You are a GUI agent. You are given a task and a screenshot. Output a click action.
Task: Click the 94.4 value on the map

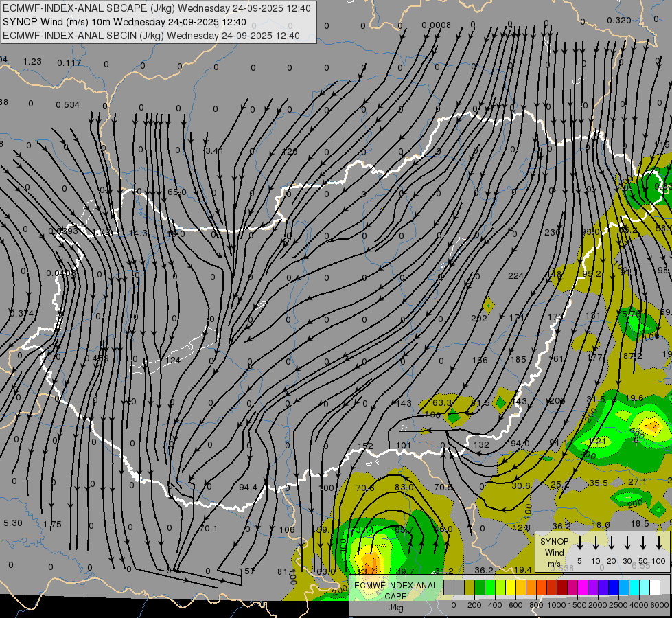point(248,488)
